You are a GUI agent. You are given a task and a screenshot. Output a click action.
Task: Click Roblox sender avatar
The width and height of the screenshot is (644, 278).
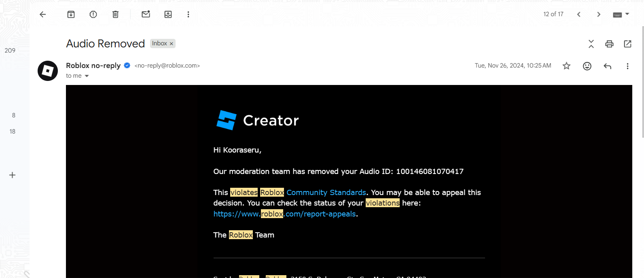[x=48, y=71]
